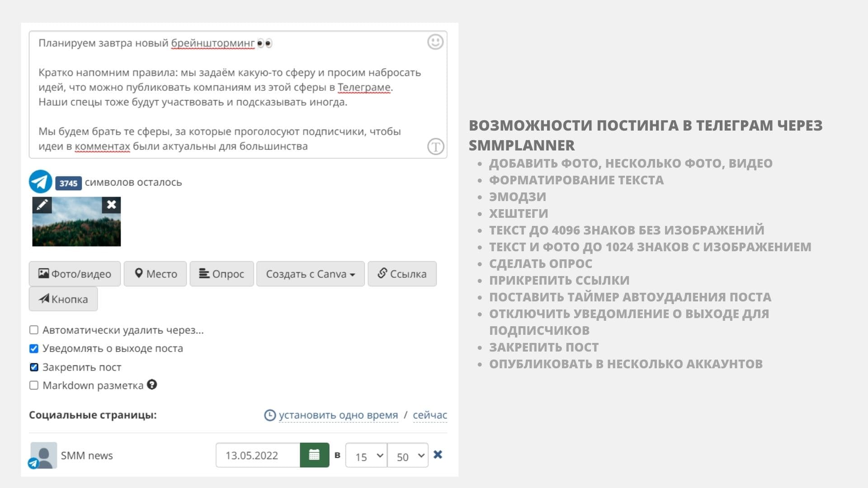Open the green calendar date picker
The width and height of the screenshot is (868, 488).
pyautogui.click(x=315, y=455)
